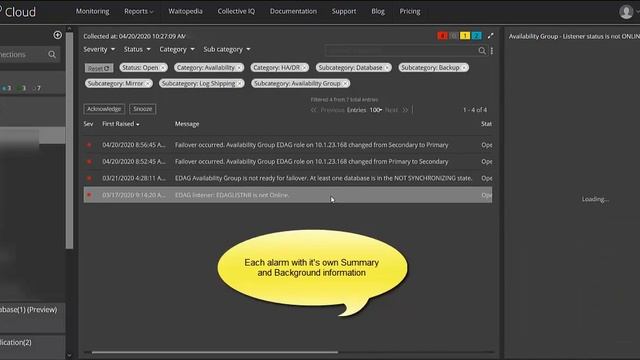Click the Snooze button
The height and width of the screenshot is (360, 640).
[x=142, y=109]
